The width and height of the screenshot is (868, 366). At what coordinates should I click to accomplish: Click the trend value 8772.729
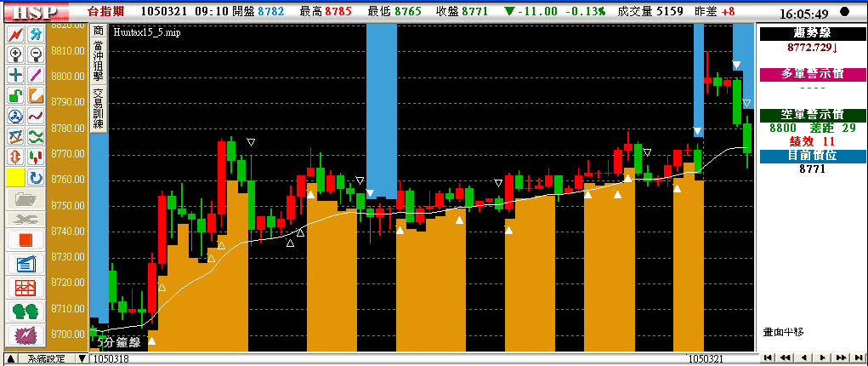(x=812, y=48)
